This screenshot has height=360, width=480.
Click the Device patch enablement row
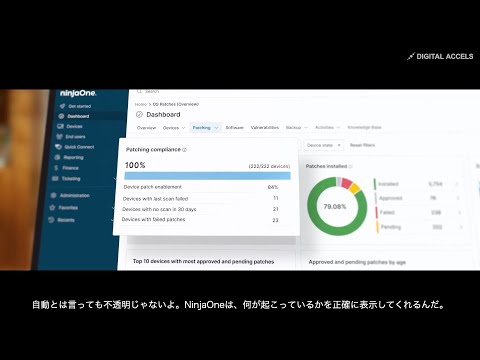(x=201, y=187)
